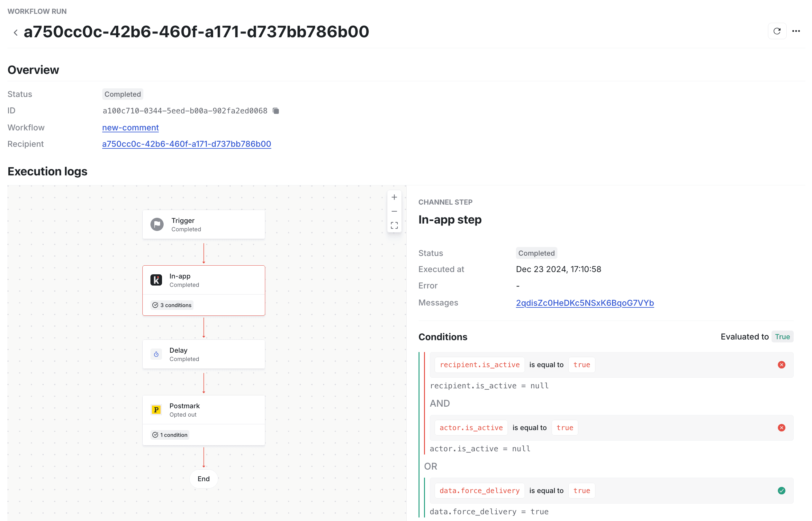Select the Trigger step flag icon
812x521 pixels.
click(157, 224)
